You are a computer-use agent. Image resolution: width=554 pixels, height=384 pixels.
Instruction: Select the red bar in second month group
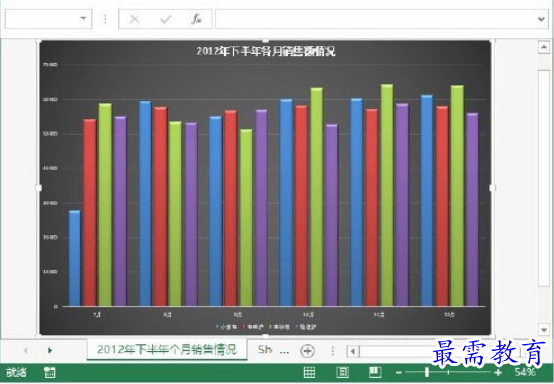pos(160,206)
